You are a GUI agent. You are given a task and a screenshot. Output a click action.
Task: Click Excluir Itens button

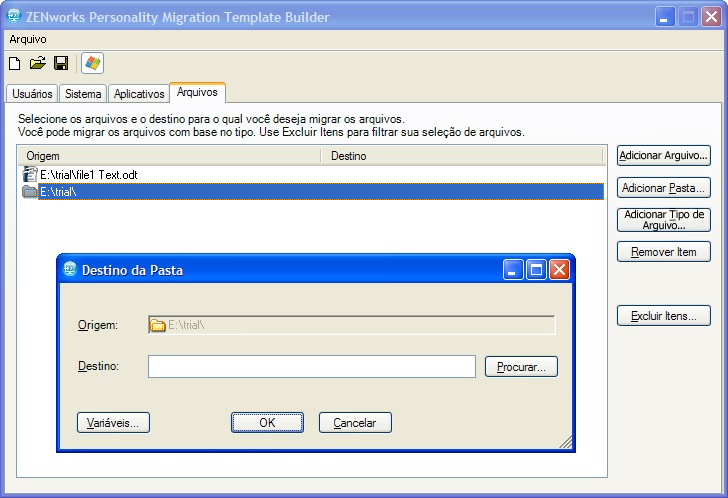pos(663,316)
